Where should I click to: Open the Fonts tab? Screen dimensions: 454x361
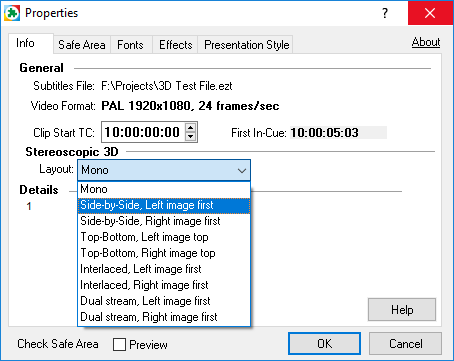130,45
